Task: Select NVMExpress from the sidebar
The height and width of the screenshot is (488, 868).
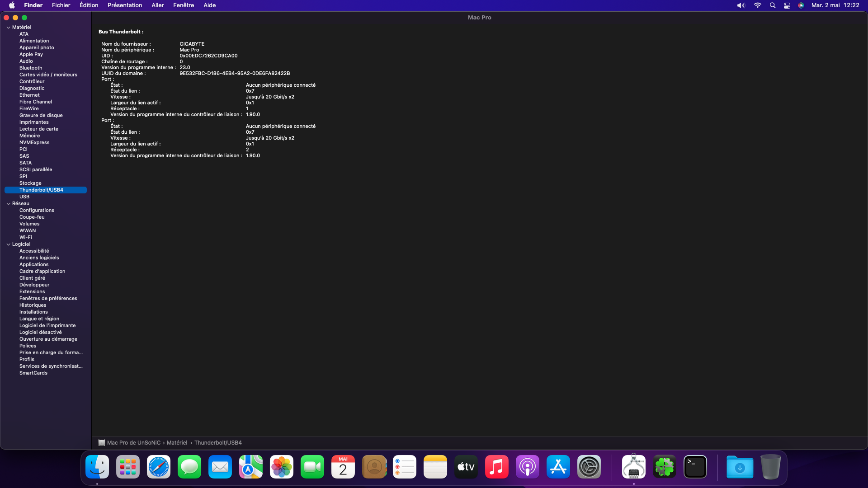Action: coord(34,142)
